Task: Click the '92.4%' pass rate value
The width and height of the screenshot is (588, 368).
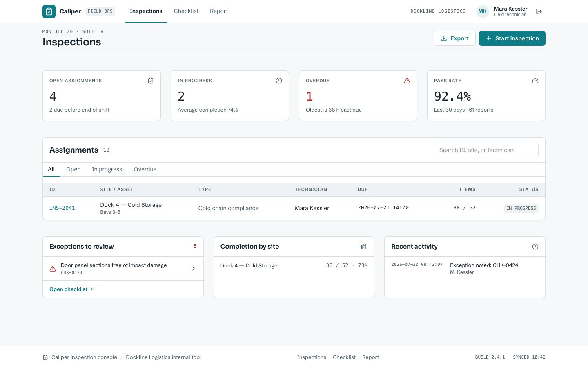Action: point(452,96)
